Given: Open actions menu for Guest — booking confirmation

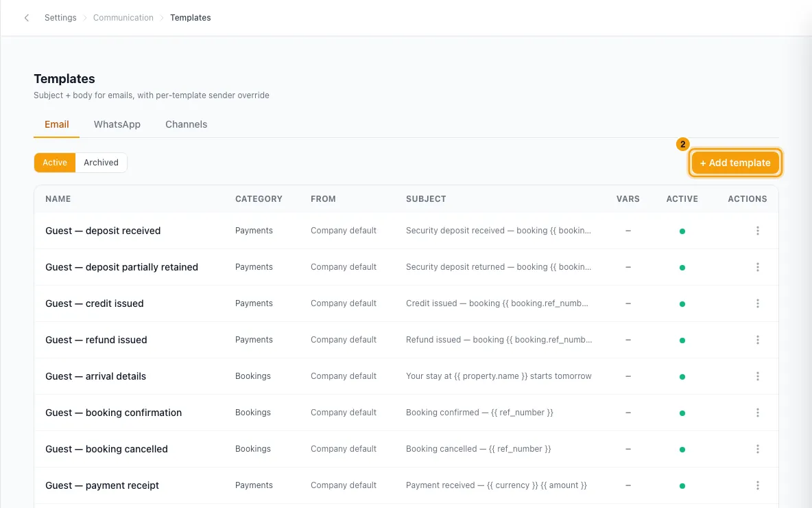Looking at the screenshot, I should 757,413.
